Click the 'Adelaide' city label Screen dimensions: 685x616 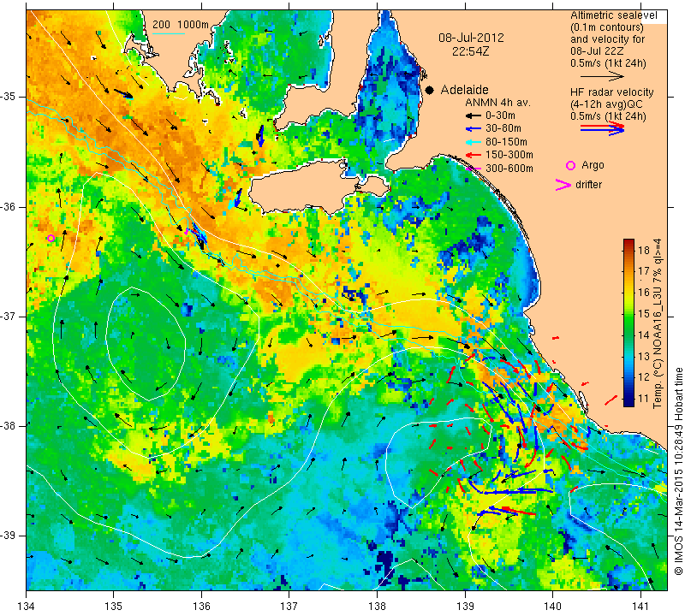[x=464, y=90]
